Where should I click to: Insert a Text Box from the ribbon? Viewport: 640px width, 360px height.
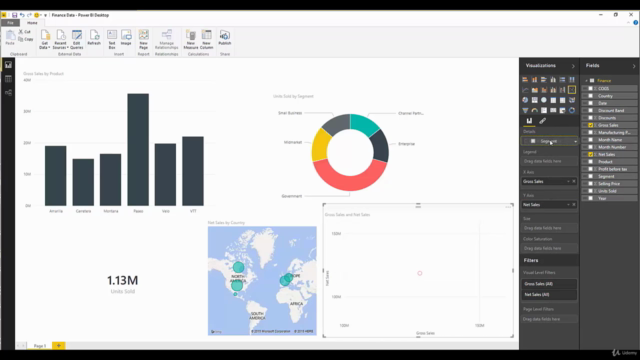click(x=111, y=40)
